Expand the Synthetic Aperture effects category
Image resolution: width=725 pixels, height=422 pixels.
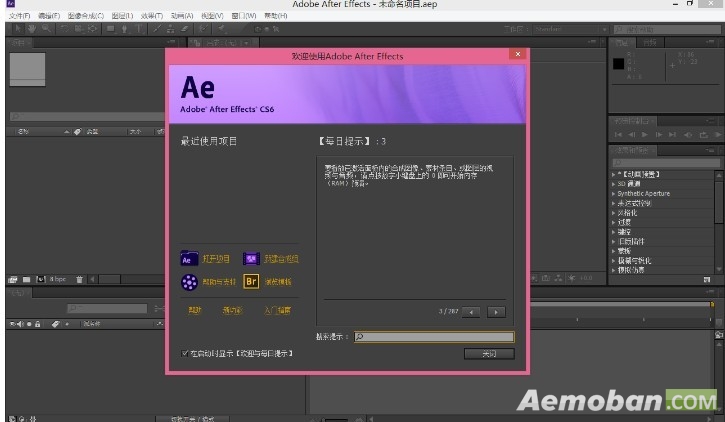click(x=614, y=194)
